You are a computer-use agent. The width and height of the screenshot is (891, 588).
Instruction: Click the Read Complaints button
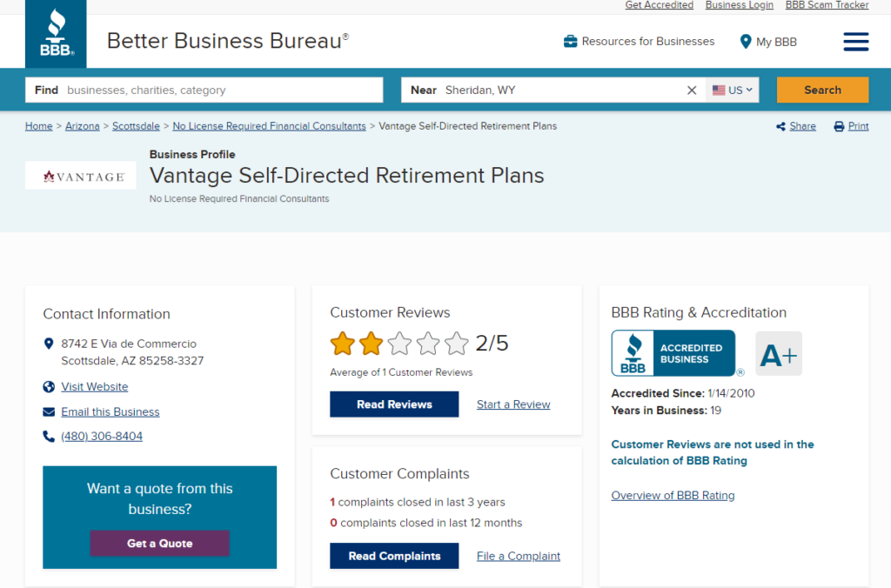tap(394, 556)
